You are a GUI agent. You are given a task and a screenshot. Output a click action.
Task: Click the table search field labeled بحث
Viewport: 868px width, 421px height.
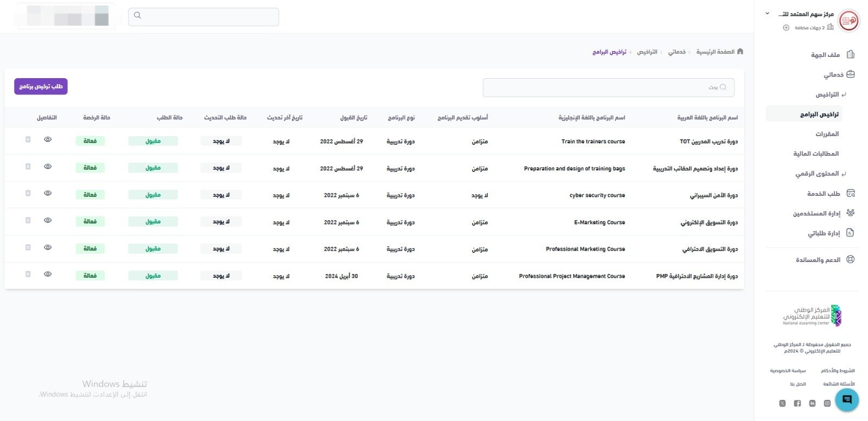pyautogui.click(x=608, y=87)
